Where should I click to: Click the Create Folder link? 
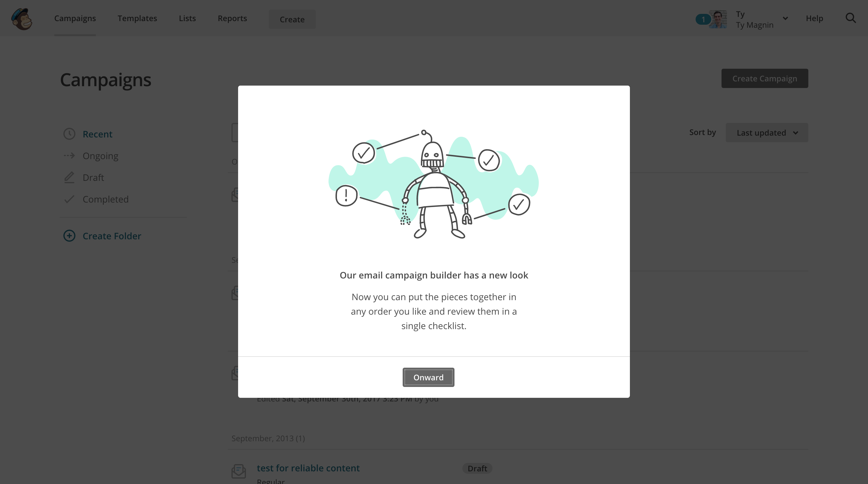point(112,236)
